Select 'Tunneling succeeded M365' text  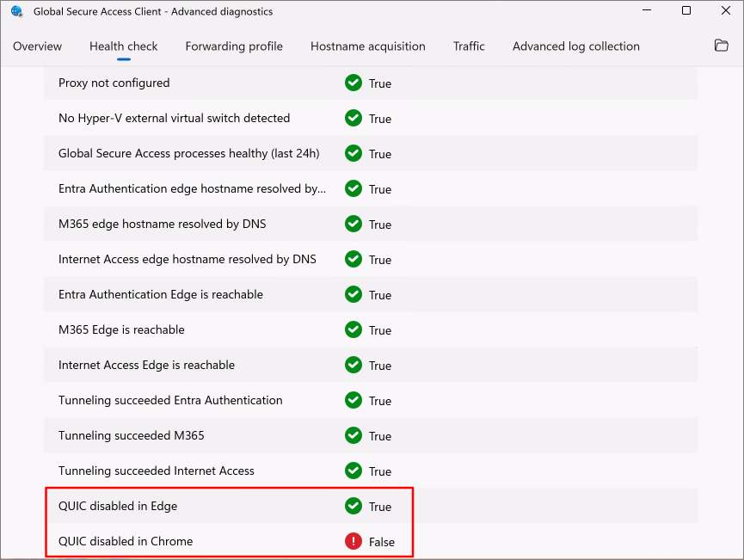132,435
